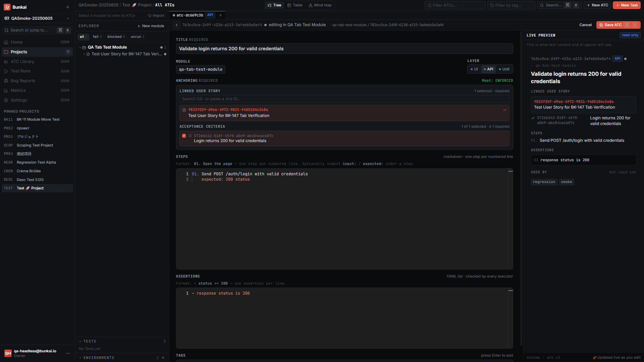Click the regression tag in preview

(544, 182)
